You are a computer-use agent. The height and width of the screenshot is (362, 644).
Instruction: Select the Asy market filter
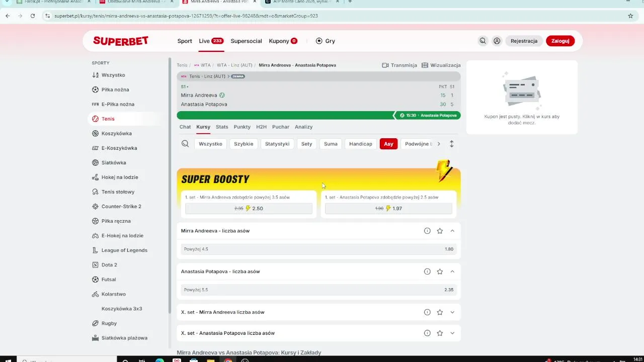388,144
